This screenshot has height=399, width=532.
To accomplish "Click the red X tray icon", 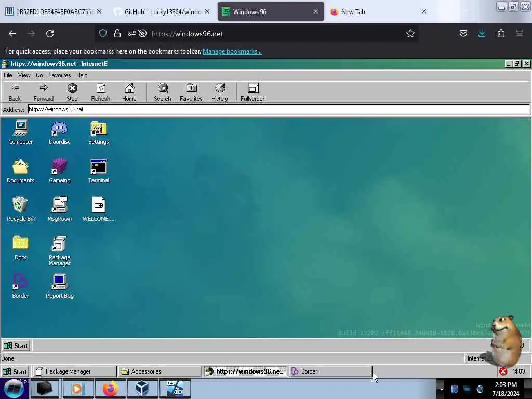I will point(503,371).
